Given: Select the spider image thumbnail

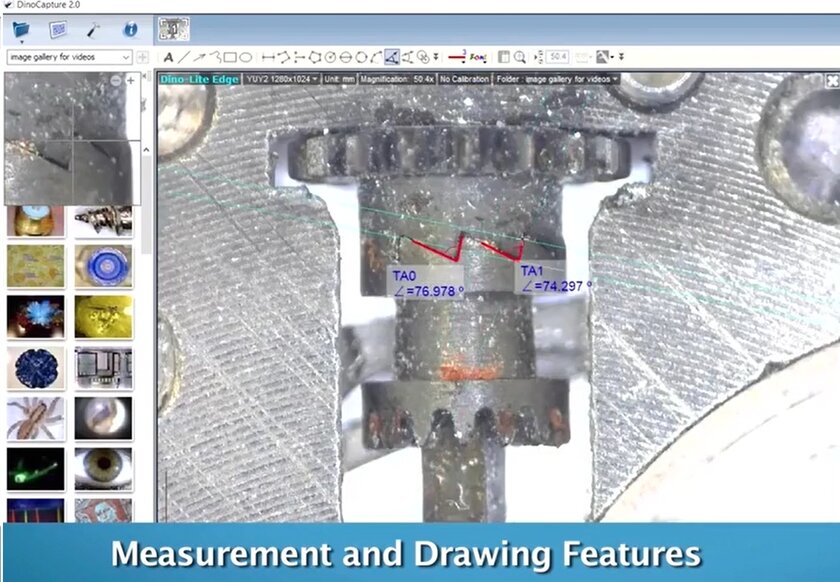Looking at the screenshot, I should [x=35, y=418].
